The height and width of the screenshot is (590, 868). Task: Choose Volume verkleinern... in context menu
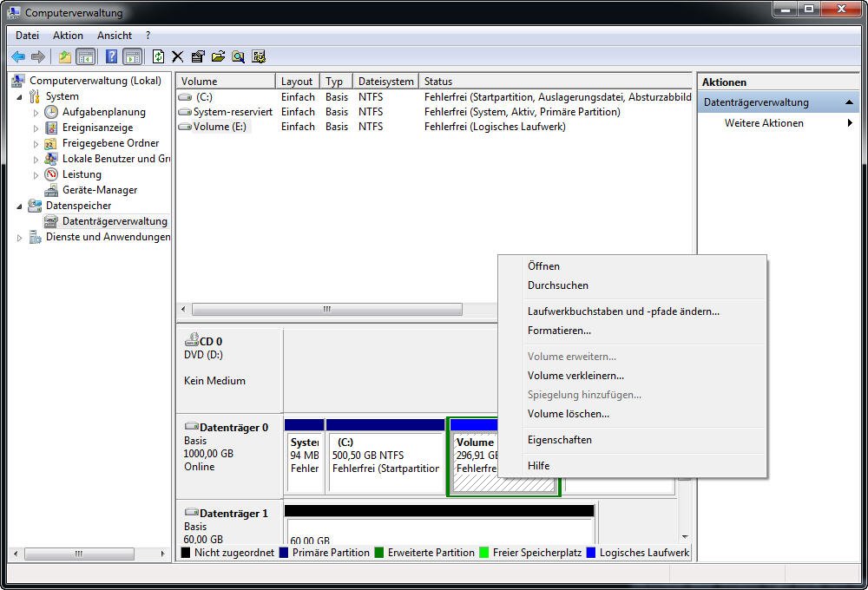(632, 376)
